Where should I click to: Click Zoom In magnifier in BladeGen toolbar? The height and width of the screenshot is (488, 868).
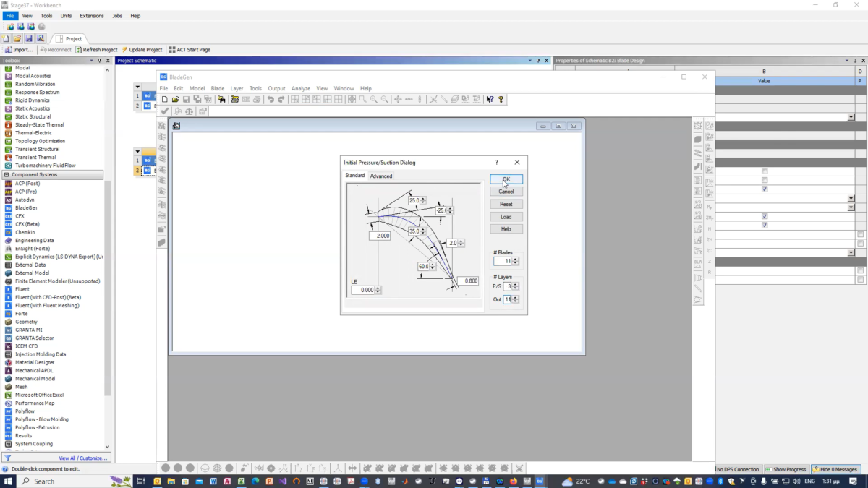click(x=373, y=99)
